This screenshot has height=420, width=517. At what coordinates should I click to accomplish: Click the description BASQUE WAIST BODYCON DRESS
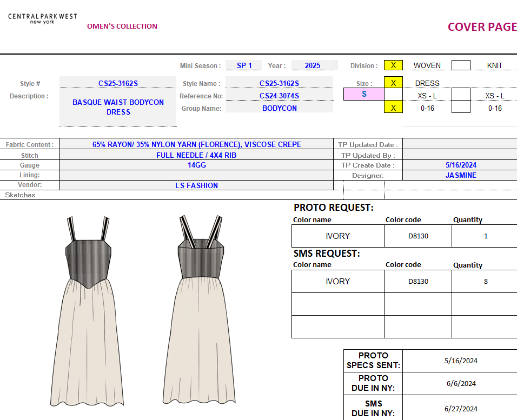tap(118, 107)
